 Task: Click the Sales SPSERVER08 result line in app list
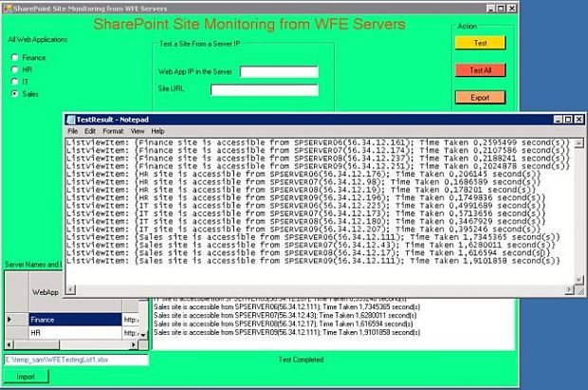[x=284, y=324]
